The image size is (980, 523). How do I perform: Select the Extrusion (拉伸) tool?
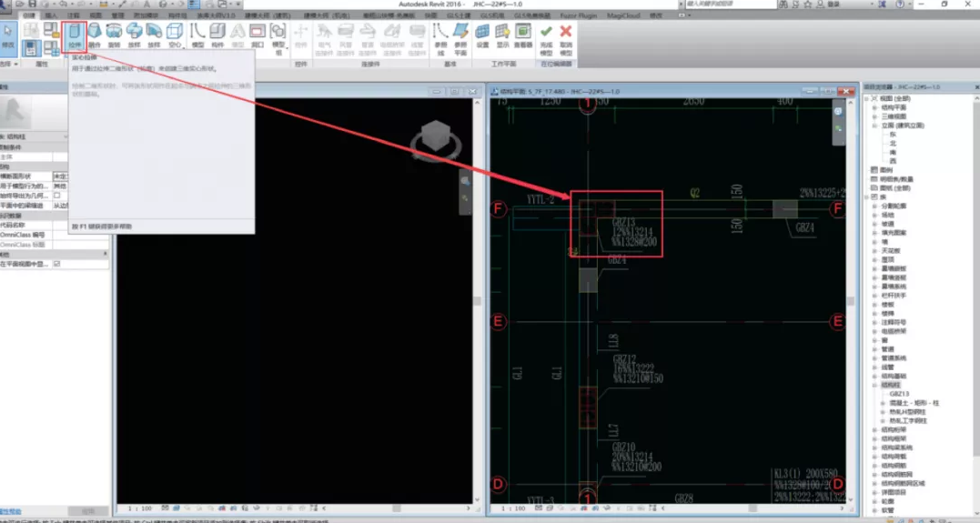pyautogui.click(x=75, y=36)
